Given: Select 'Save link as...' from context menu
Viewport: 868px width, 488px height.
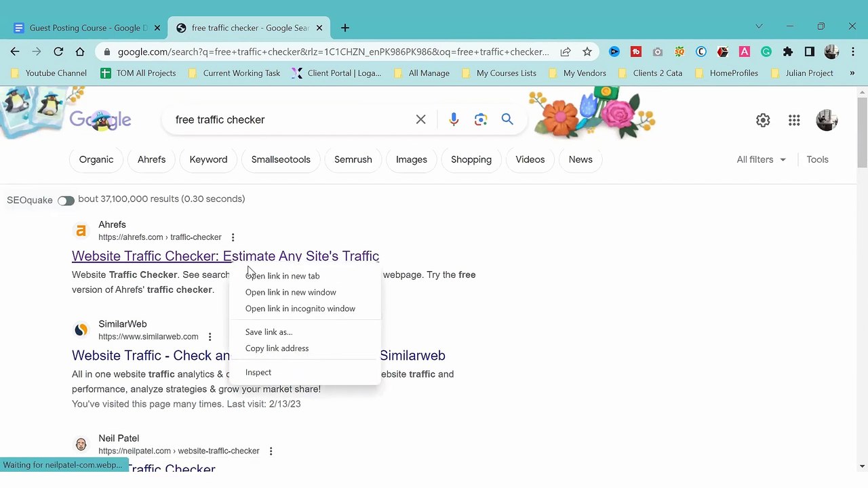Looking at the screenshot, I should point(305,332).
